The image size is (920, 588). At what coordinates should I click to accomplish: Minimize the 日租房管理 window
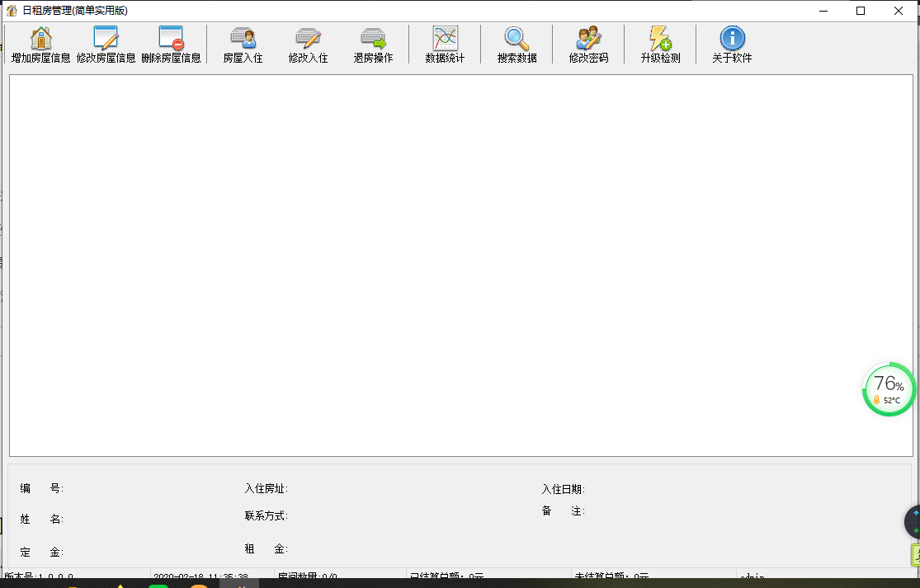pyautogui.click(x=823, y=11)
